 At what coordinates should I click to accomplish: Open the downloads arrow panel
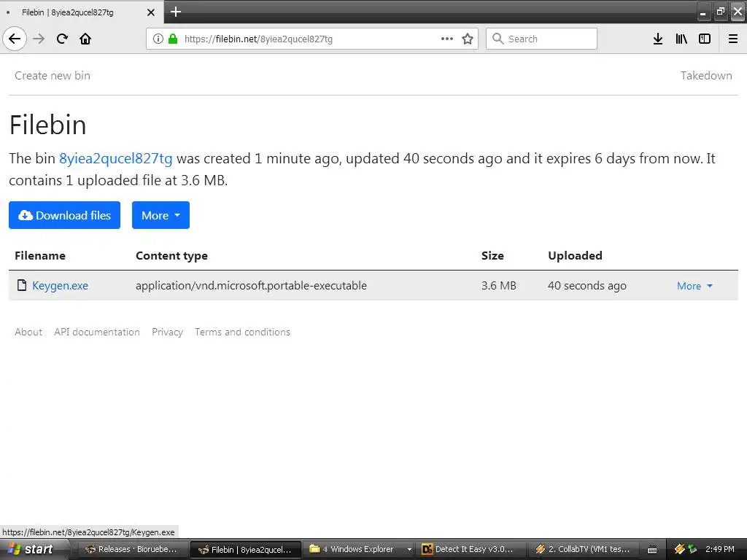tap(658, 39)
